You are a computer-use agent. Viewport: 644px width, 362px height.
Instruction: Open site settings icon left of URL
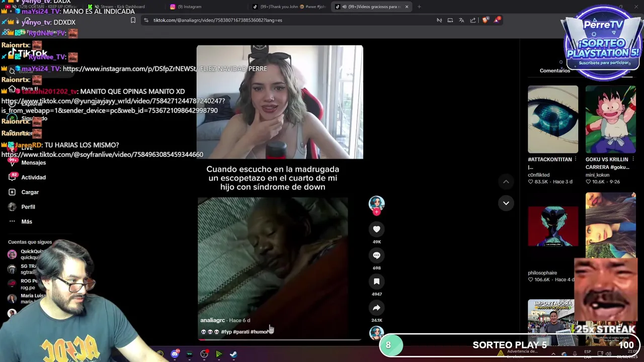(x=146, y=20)
